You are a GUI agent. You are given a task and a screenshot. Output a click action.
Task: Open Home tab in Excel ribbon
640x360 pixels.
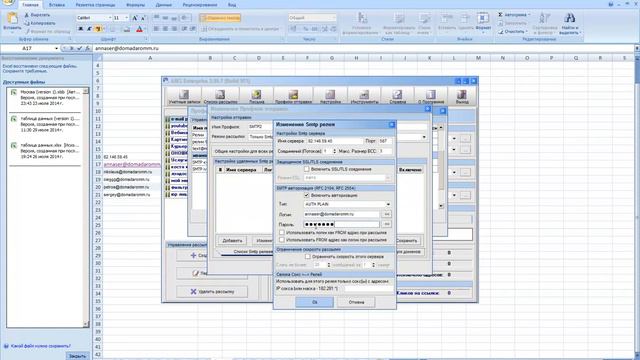(30, 4)
